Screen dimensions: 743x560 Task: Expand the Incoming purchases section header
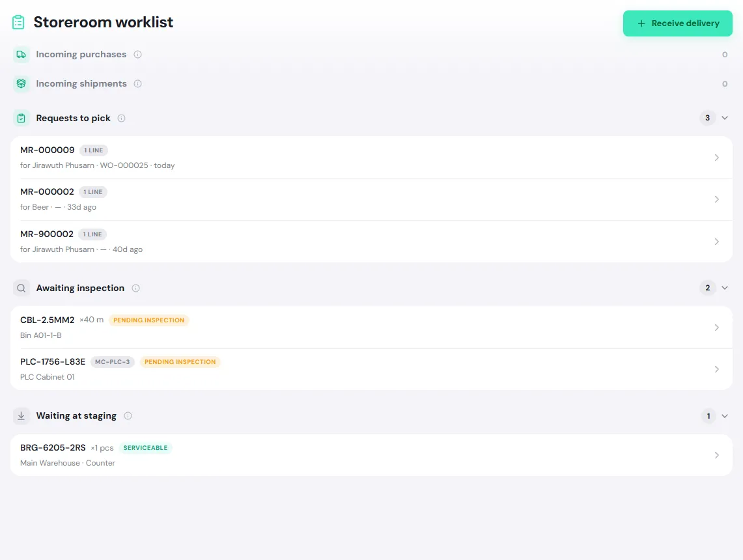coord(371,55)
